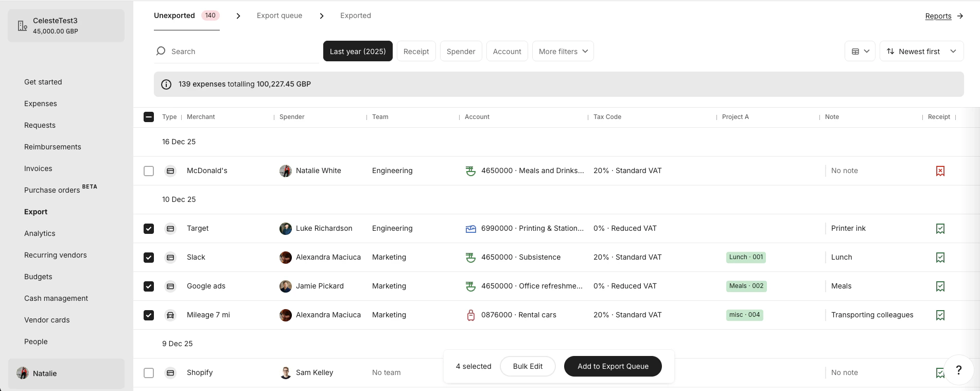This screenshot has height=391, width=980.
Task: Click the arrow icon next to Reports
Action: point(960,16)
